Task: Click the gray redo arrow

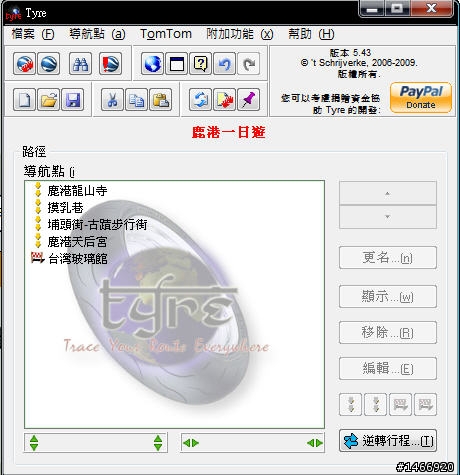Action: click(249, 63)
